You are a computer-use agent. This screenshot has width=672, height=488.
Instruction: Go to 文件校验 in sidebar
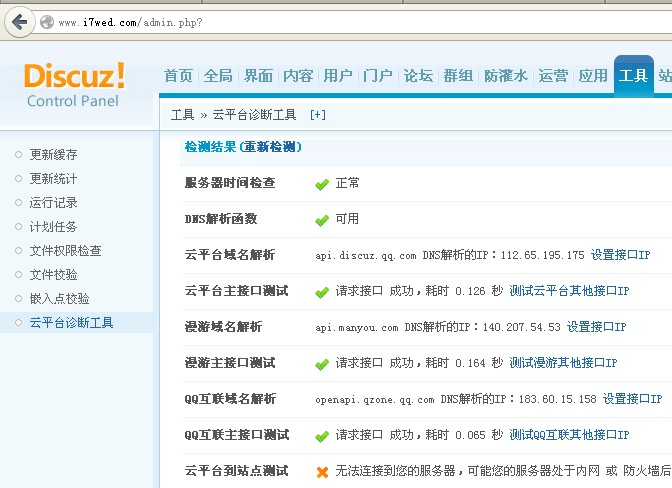pos(53,275)
